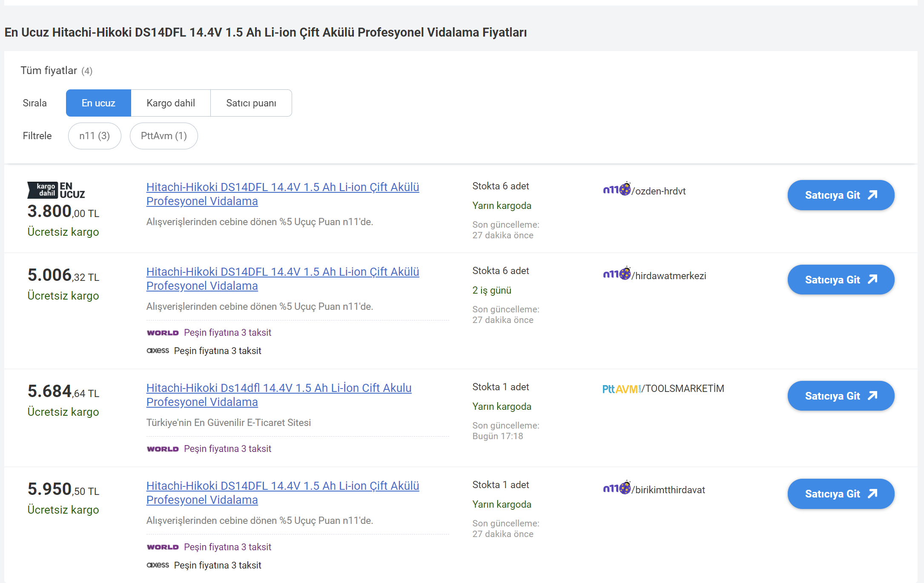Click Stokta 6 adet in ozden-hrdvt row
The width and height of the screenshot is (924, 583).
pos(501,186)
